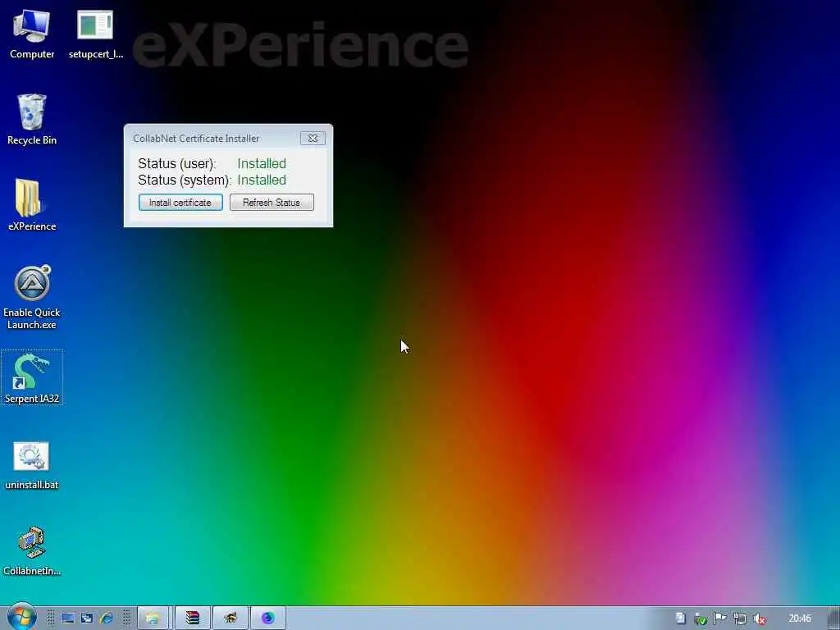Screen dimensions: 840x630
Task: Open the Recycle Bin icon
Action: (32, 120)
